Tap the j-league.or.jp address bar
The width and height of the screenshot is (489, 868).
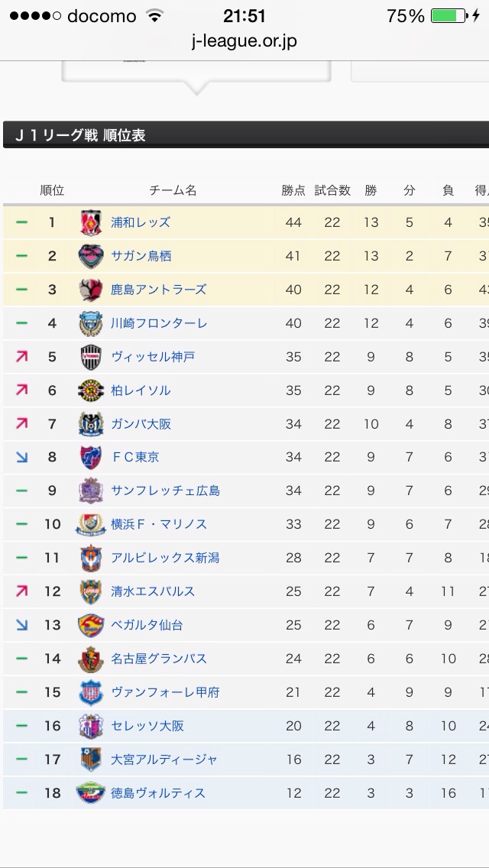tap(244, 40)
